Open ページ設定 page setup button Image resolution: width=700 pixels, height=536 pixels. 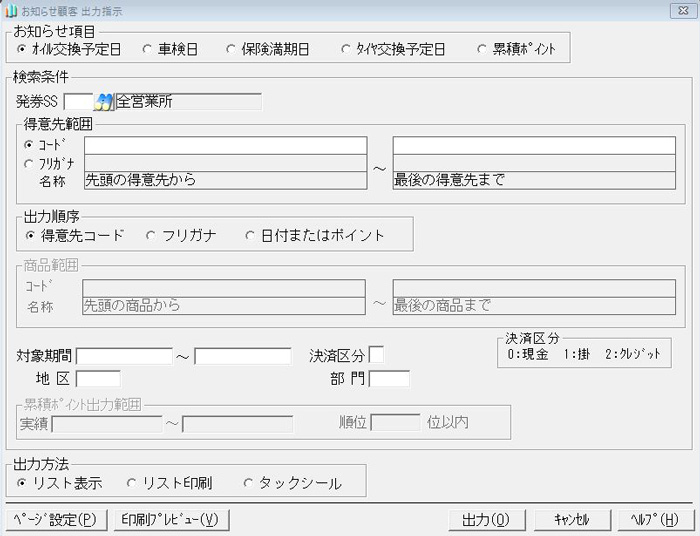[55, 520]
